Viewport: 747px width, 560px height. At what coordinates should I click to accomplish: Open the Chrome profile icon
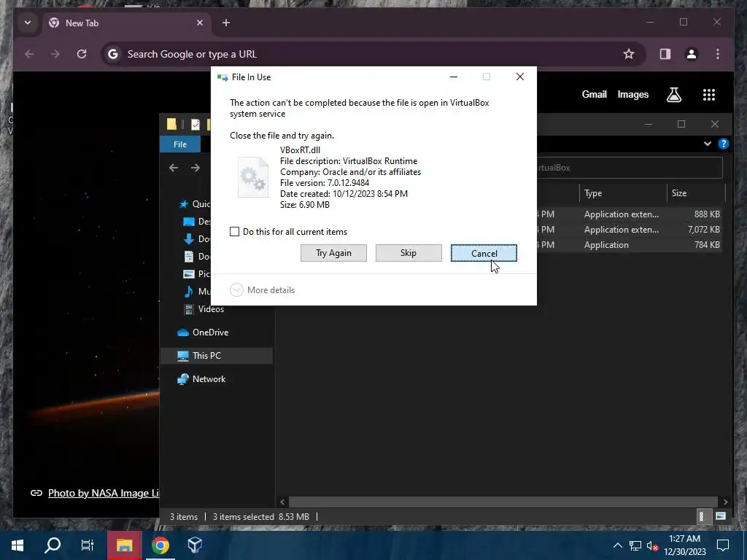(x=692, y=54)
